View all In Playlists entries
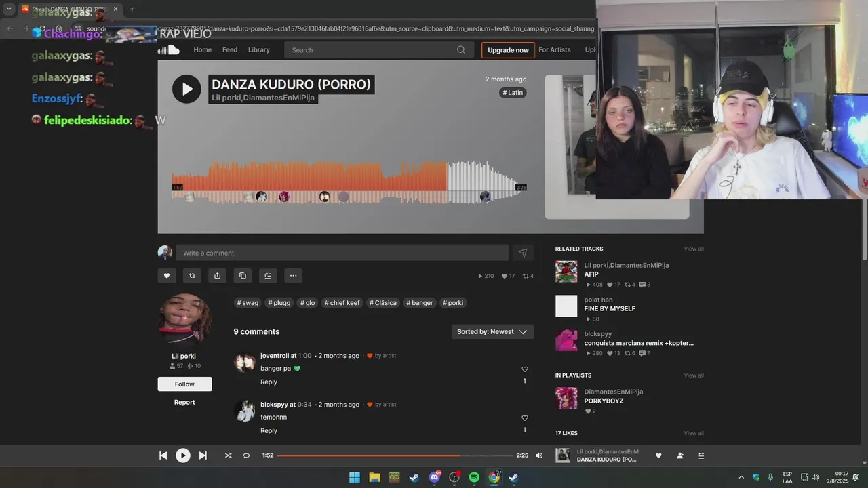The width and height of the screenshot is (868, 488). pos(694,375)
